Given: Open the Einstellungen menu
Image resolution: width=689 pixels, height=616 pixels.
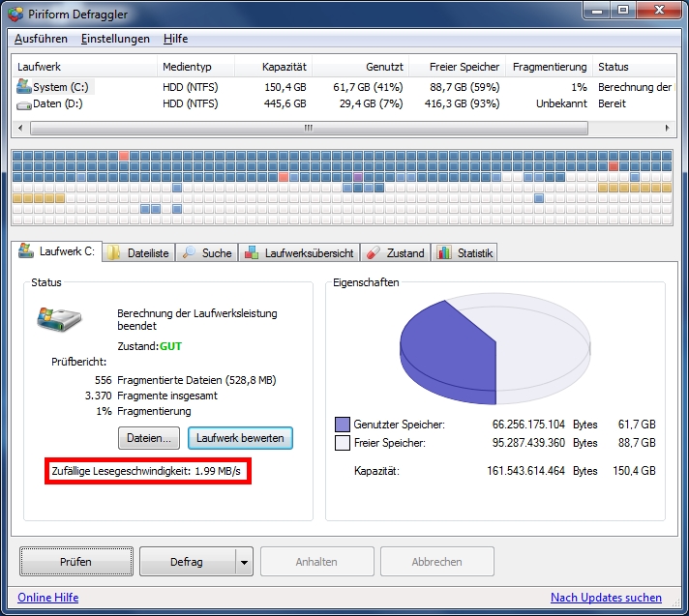Looking at the screenshot, I should click(x=115, y=39).
